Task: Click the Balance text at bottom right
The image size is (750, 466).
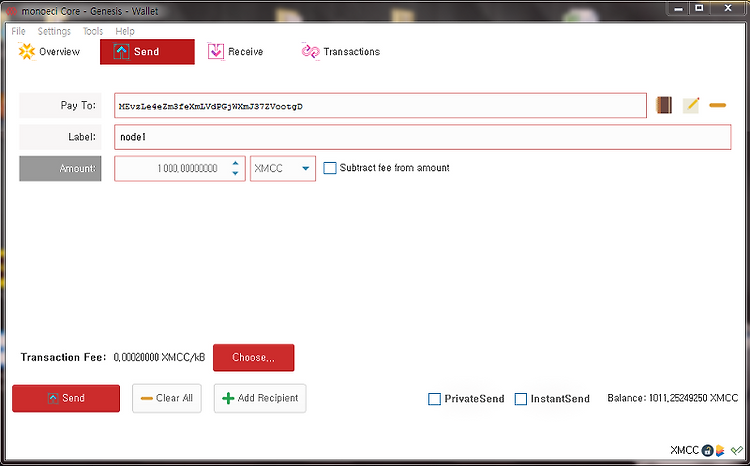Action: [x=673, y=398]
